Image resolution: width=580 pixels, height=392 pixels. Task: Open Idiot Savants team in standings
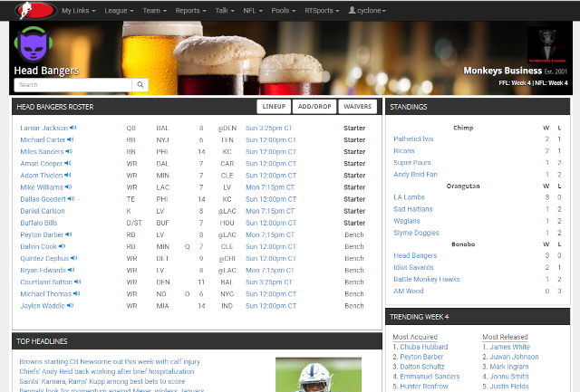tap(413, 267)
